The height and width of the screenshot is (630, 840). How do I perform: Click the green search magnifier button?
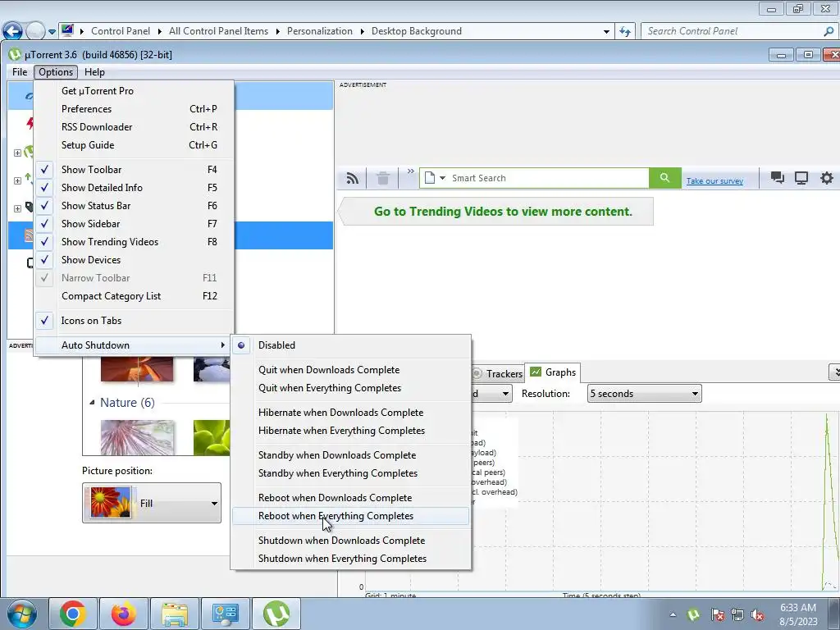coord(664,178)
